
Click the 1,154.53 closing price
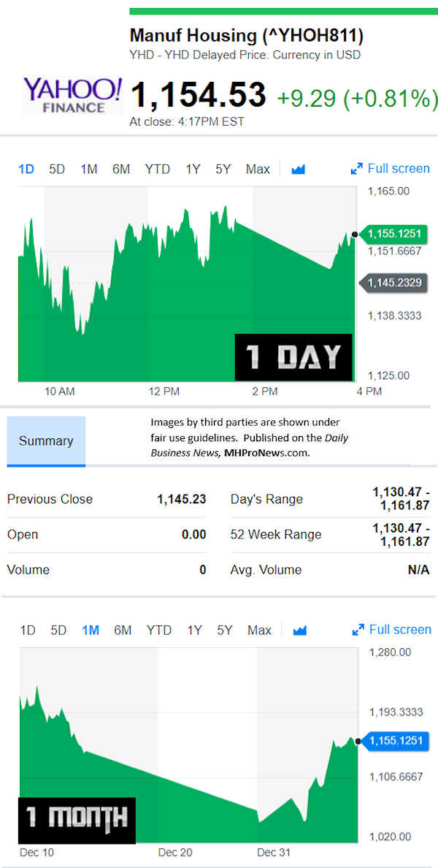[198, 94]
